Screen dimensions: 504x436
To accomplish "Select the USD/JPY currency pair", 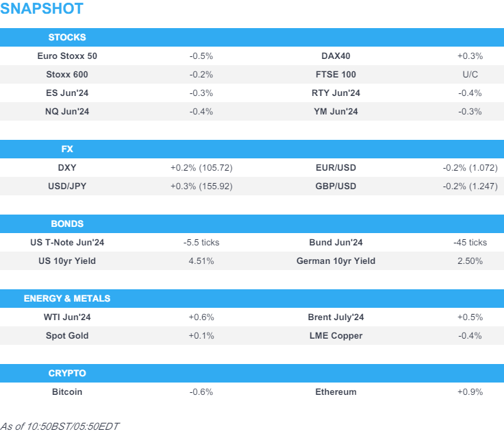I will click(x=67, y=186).
